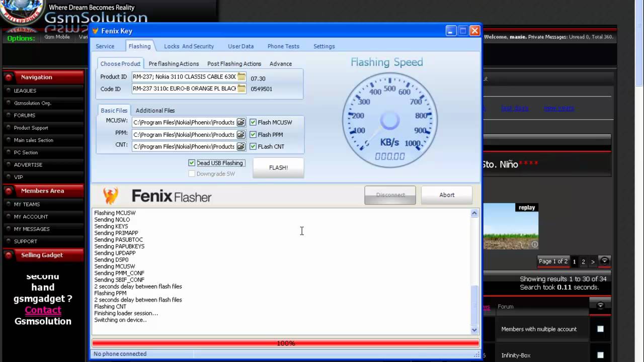Open the Settings tab in Fenix Key
This screenshot has width=644, height=362.
(x=324, y=46)
